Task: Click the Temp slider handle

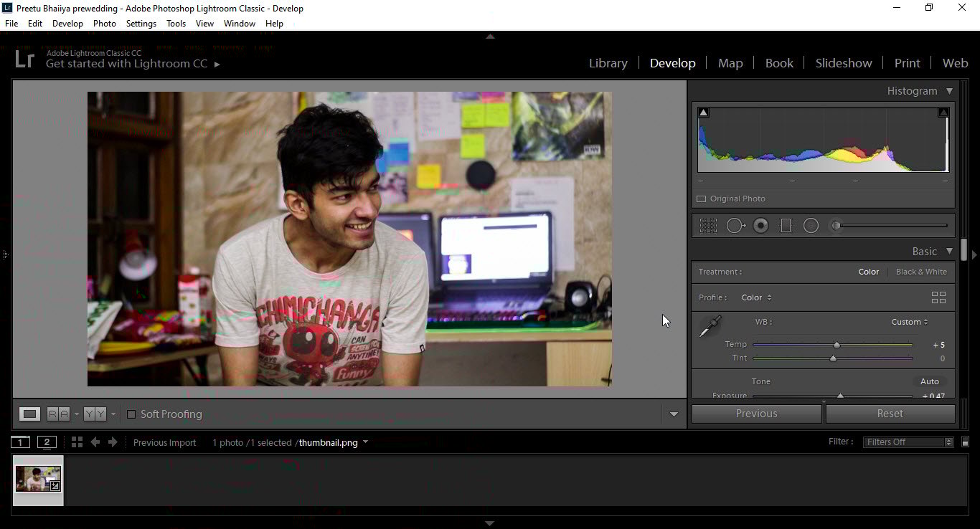Action: pyautogui.click(x=837, y=345)
